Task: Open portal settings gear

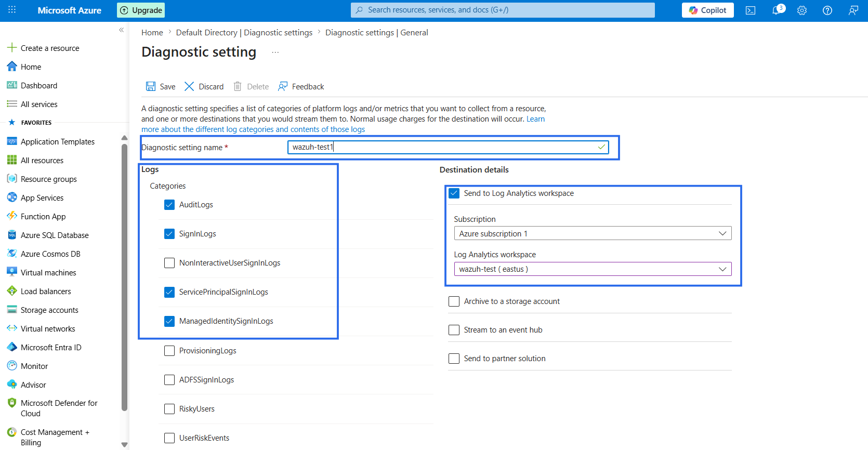Action: click(802, 10)
